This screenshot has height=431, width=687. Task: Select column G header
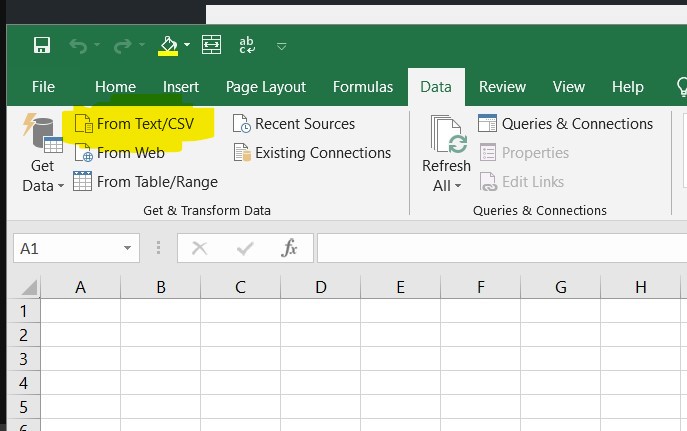tap(561, 287)
